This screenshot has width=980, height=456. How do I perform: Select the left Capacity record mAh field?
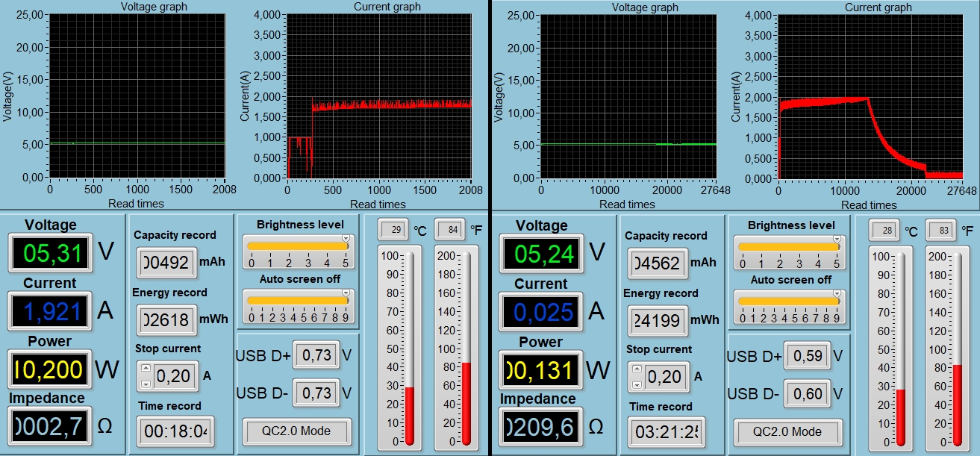coord(167,263)
